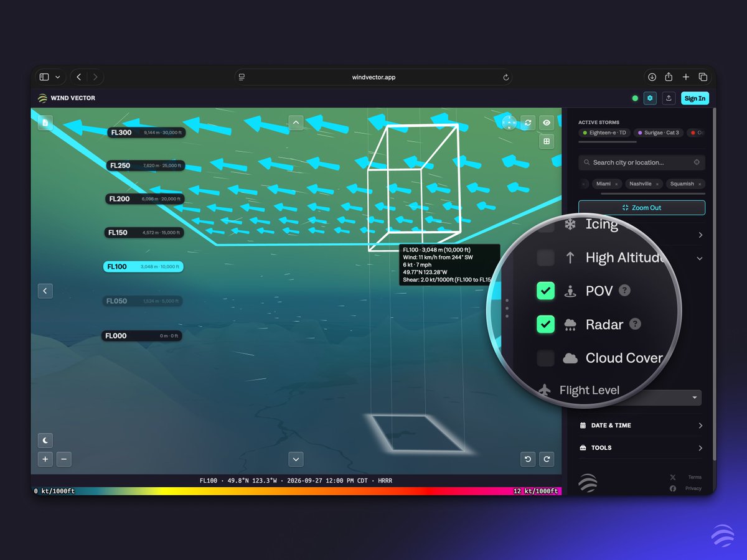The image size is (747, 560).
Task: Click the compass pan control on the map
Action: click(x=509, y=123)
